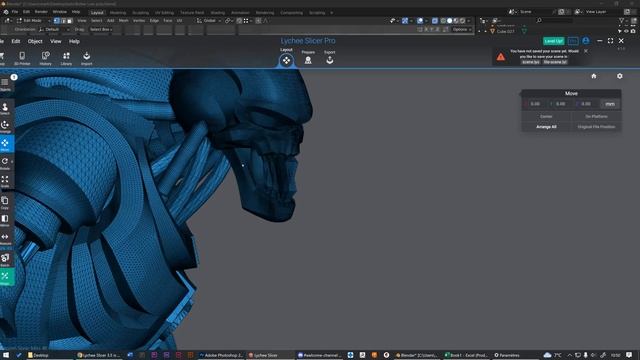Open Blender's Window menu
640x360 pixels.
60,12
